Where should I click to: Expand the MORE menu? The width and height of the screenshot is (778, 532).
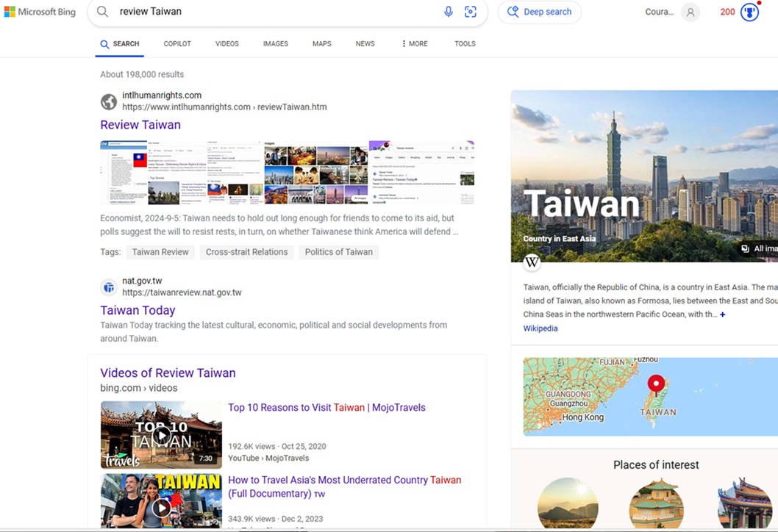(415, 44)
